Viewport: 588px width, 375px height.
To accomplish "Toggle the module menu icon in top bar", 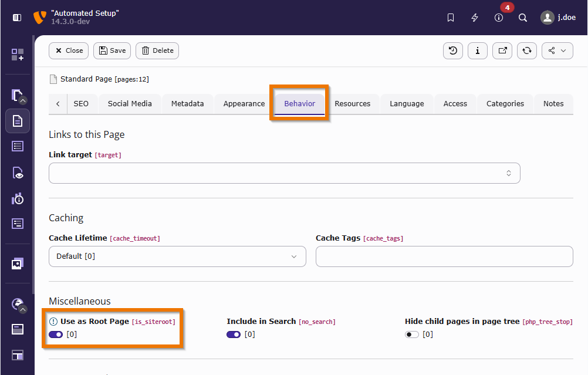I will coord(17,17).
